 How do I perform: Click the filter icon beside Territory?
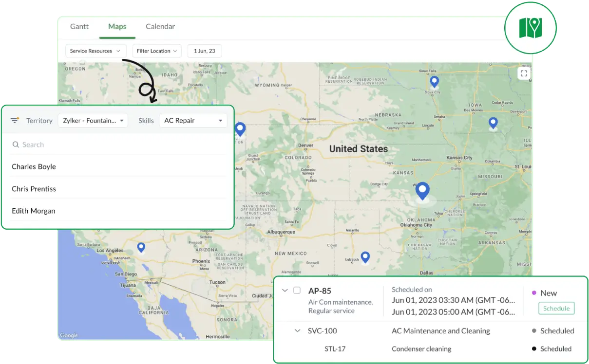point(15,120)
